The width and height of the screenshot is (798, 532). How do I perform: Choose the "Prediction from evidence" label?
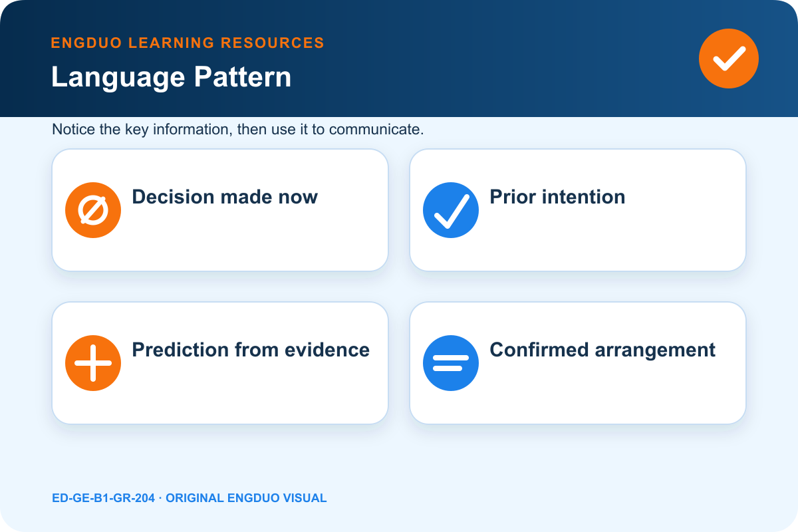251,350
